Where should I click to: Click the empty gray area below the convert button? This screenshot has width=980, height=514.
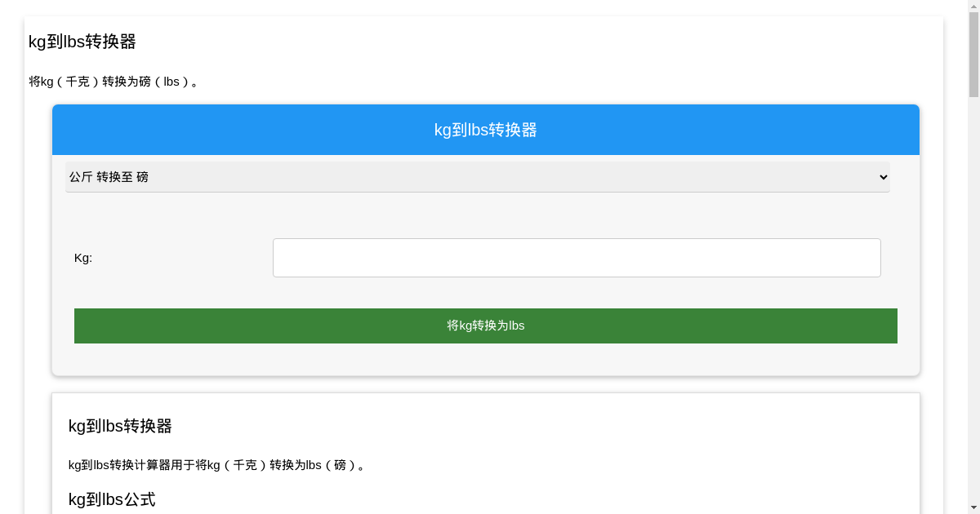485,360
